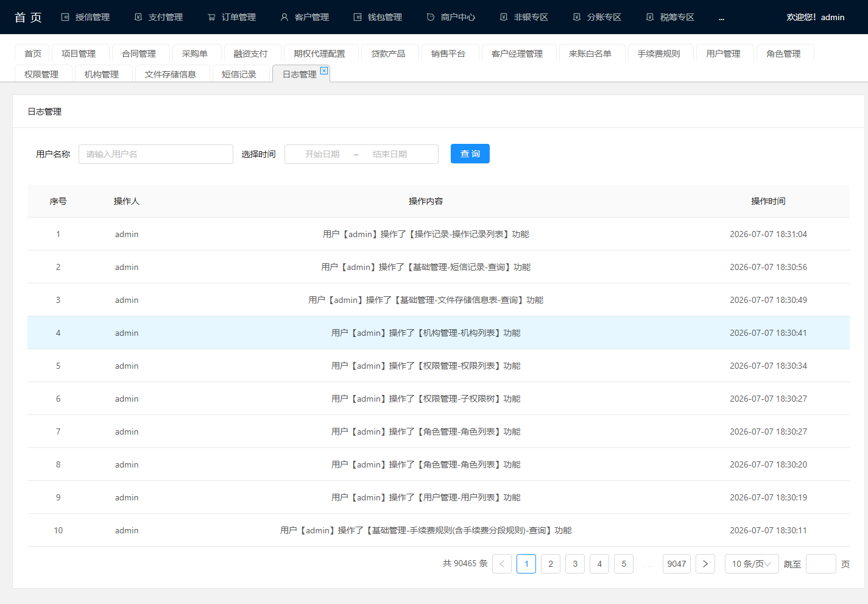The width and height of the screenshot is (868, 604).
Task: Click the 客户管理 person icon
Action: pos(284,17)
